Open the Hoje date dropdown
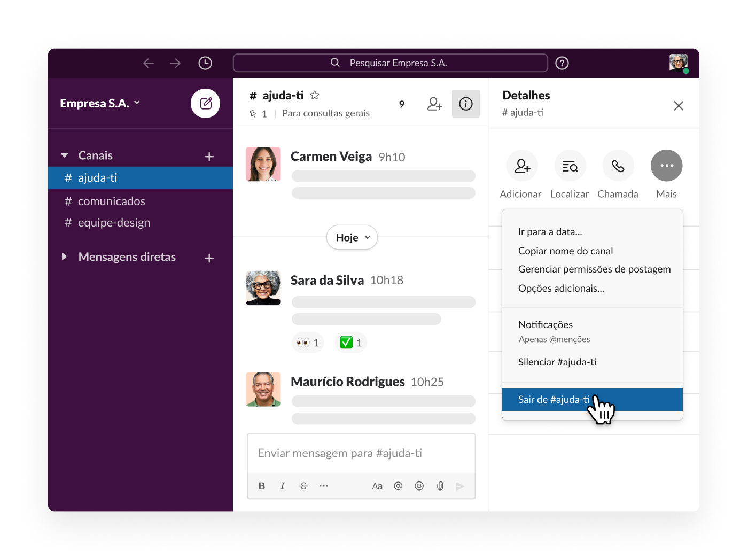Viewport: 748px width, 560px height. 352,237
